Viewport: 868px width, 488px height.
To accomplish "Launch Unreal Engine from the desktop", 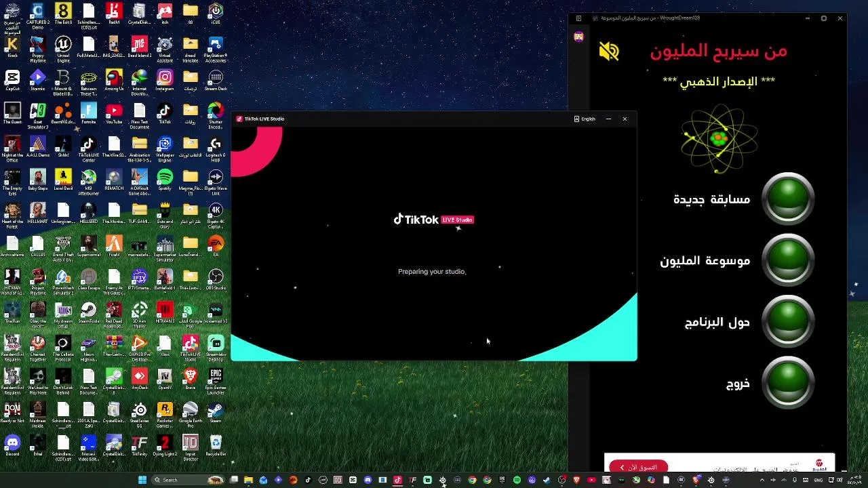I will click(63, 49).
